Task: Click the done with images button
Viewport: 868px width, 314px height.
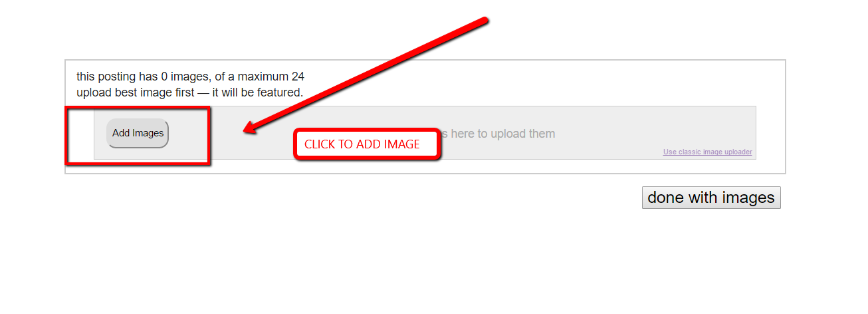Action: coord(711,198)
